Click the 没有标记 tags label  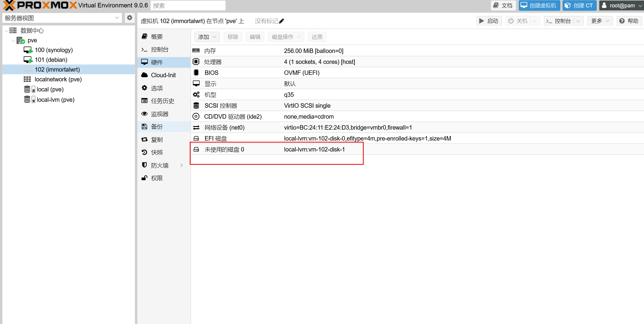[x=266, y=21]
